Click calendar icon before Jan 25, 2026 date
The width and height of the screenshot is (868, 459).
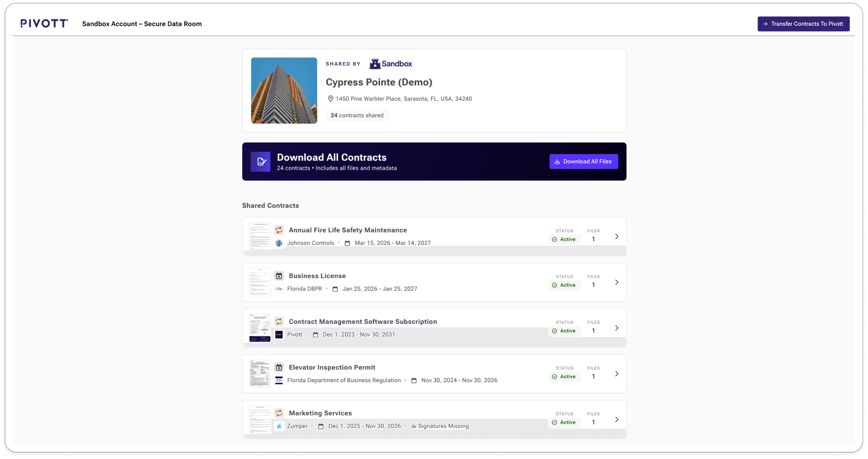coord(335,289)
